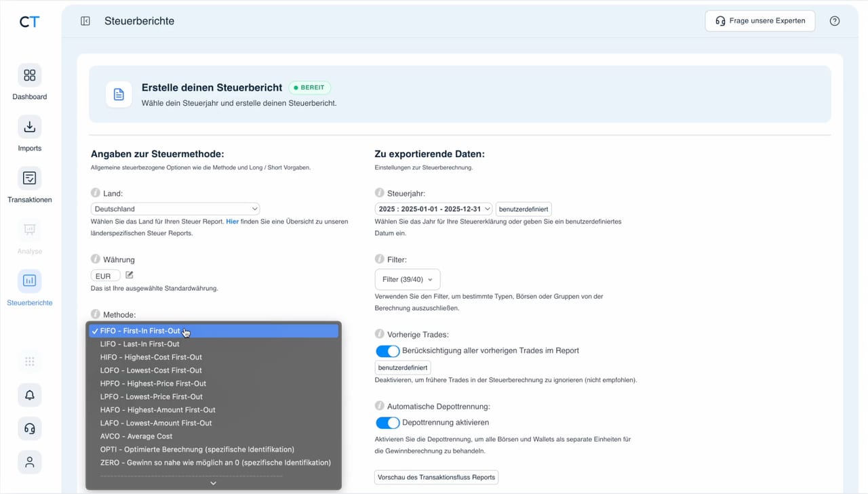This screenshot has height=494, width=868.
Task: Pick OPTI - Optimierte Berechnung option
Action: (x=214, y=449)
